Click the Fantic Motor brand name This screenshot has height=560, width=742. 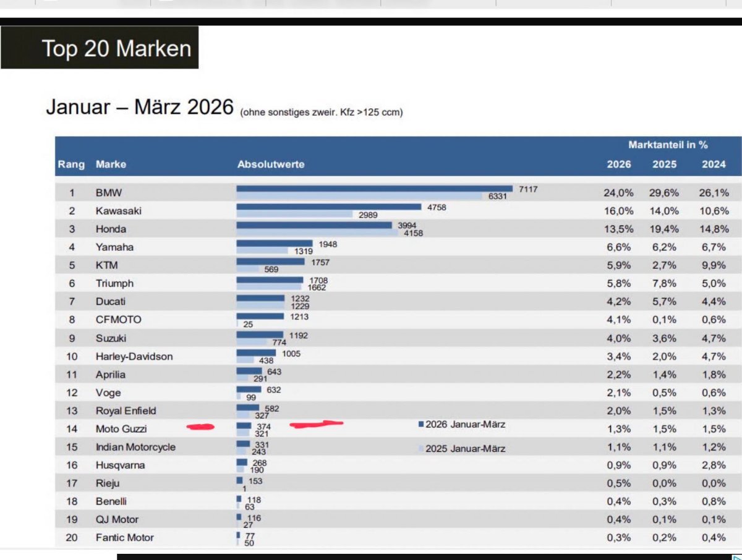click(124, 538)
